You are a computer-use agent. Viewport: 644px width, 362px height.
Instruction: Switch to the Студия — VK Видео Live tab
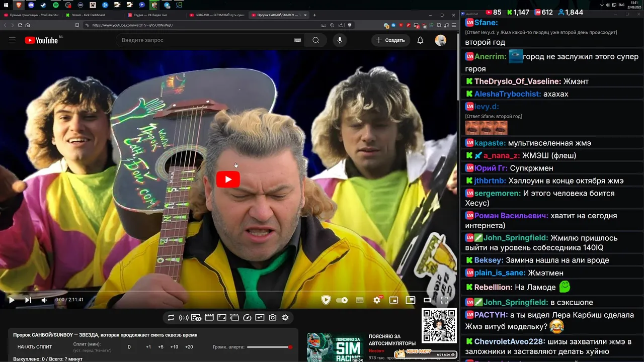pos(155,15)
